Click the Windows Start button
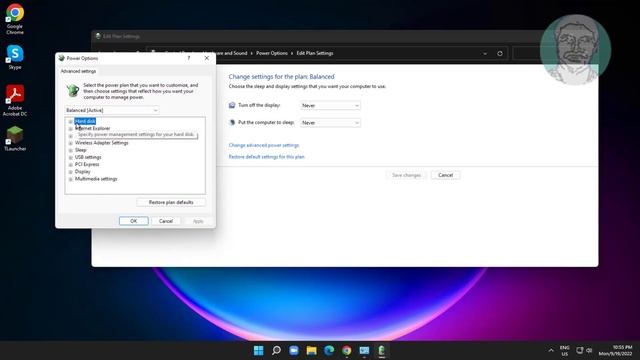 [x=258, y=351]
